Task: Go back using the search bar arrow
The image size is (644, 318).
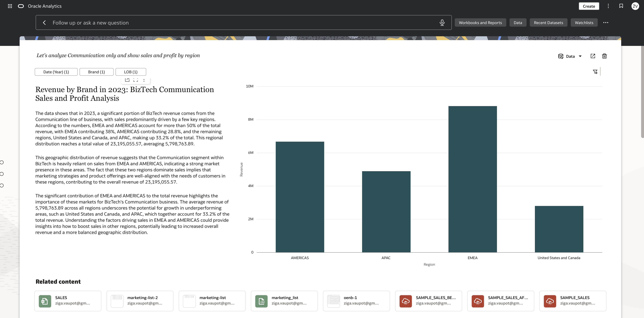Action: (x=44, y=23)
